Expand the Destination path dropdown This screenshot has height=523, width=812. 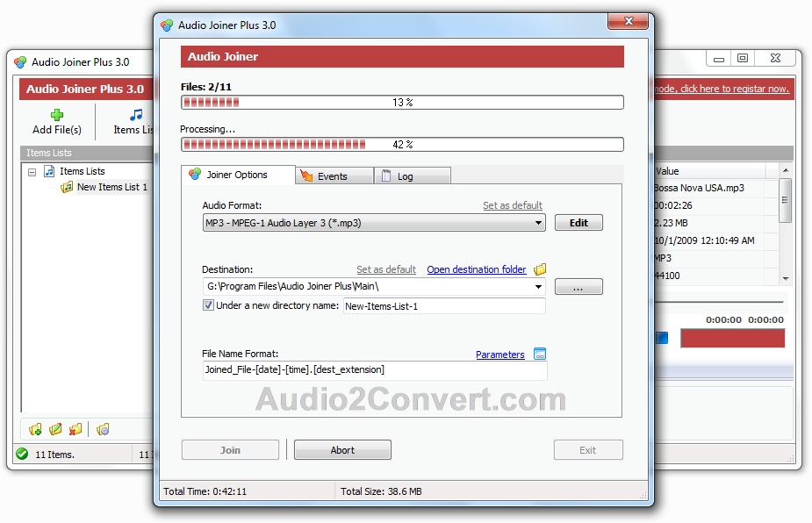click(539, 286)
